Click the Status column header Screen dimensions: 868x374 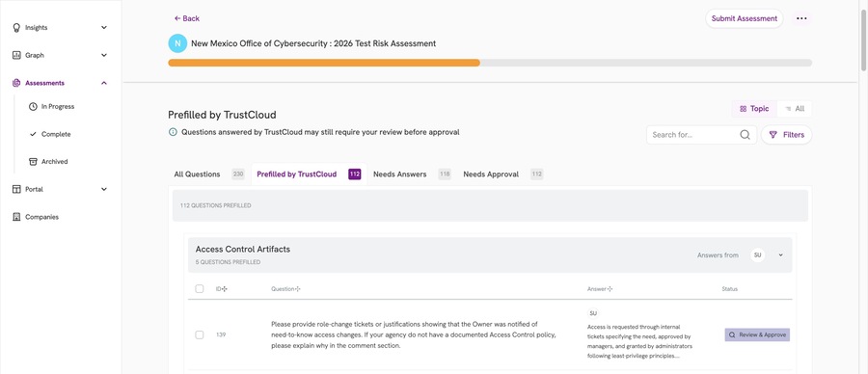[x=729, y=289]
